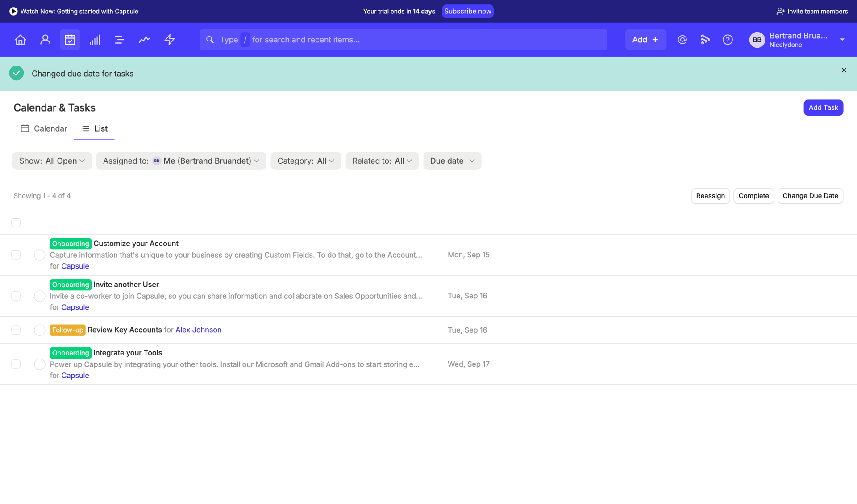Switch to the Calendar tab
Image resolution: width=857 pixels, height=504 pixels.
[43, 128]
